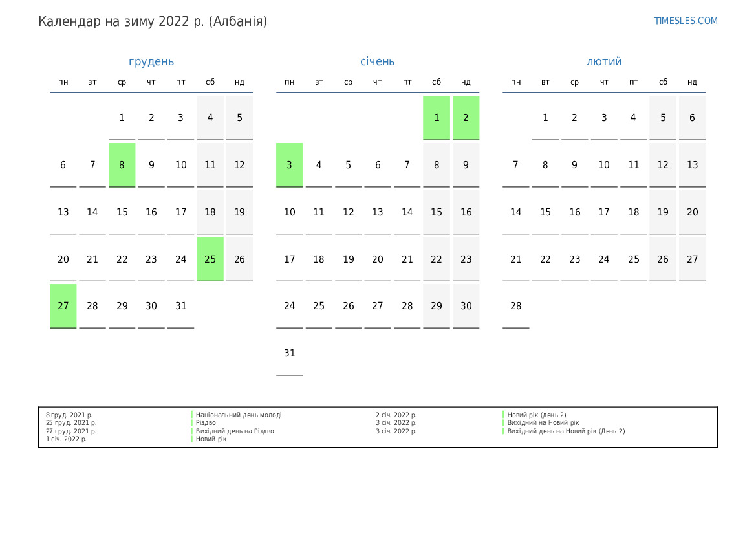Select February 28 date cell
The height and width of the screenshot is (535, 756).
point(515,306)
